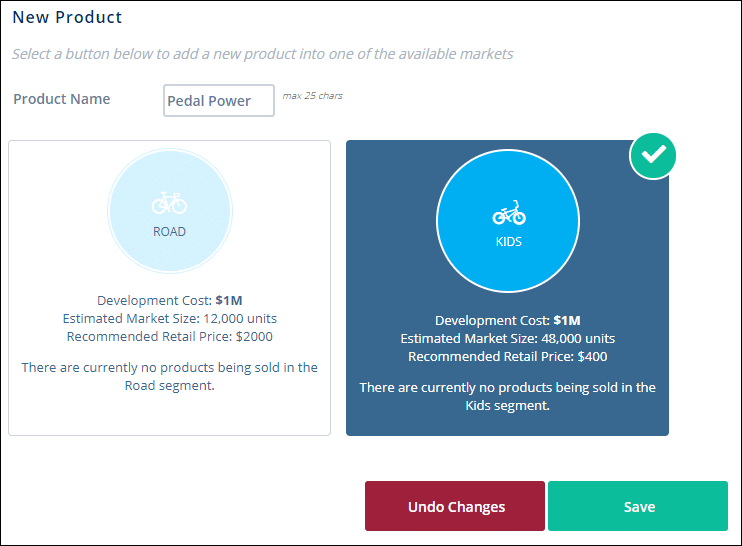Screen dimensions: 742x546
Task: Click into the Product Name text field
Action: [218, 101]
